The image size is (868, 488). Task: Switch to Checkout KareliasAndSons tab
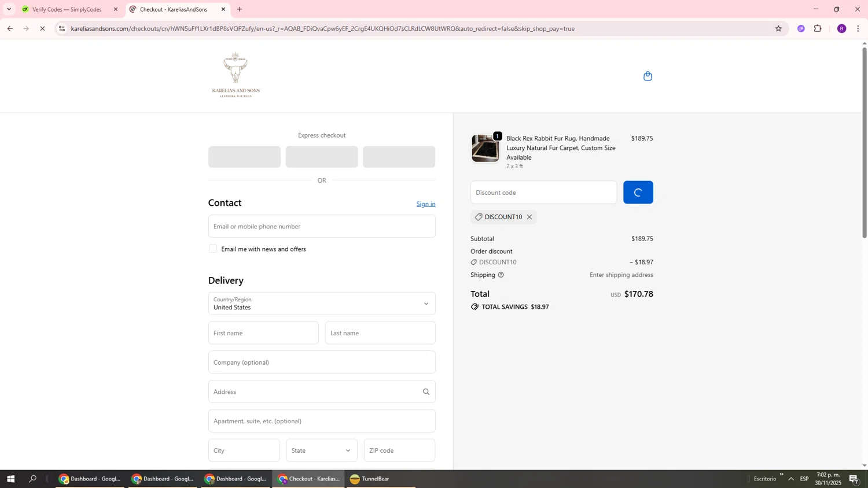174,9
